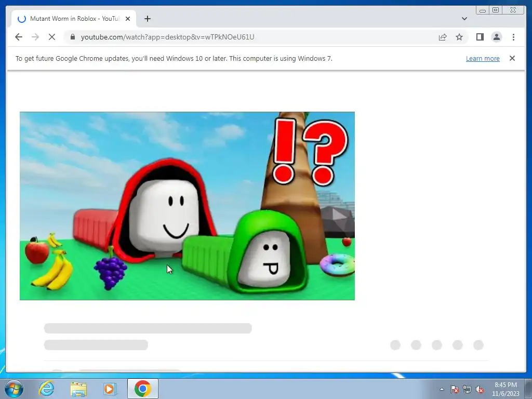The width and height of the screenshot is (532, 399).
Task: Open Windows Media Player from the taskbar
Action: click(110, 389)
